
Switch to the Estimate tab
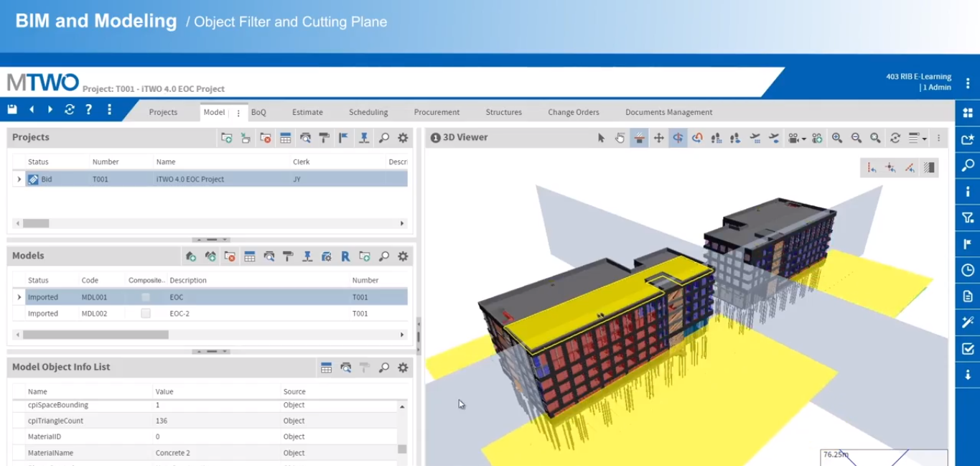pos(307,113)
